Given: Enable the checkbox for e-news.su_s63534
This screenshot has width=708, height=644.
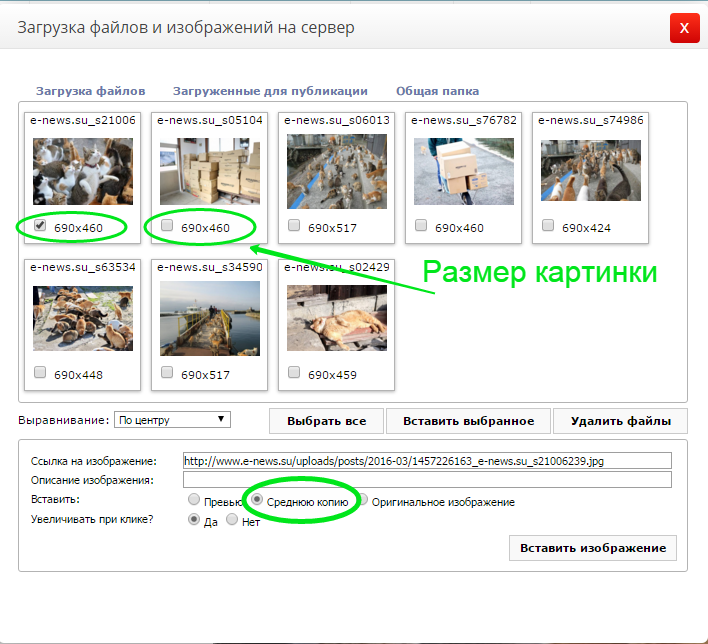Looking at the screenshot, I should point(40,373).
